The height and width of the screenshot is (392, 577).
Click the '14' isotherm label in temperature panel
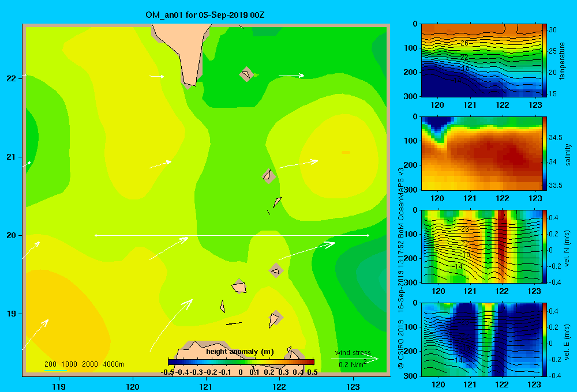click(x=458, y=80)
